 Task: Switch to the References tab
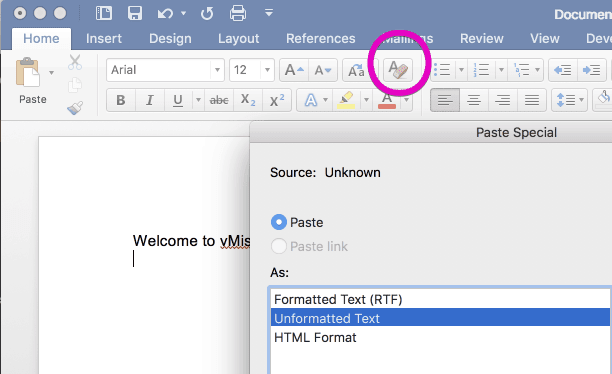coord(320,39)
